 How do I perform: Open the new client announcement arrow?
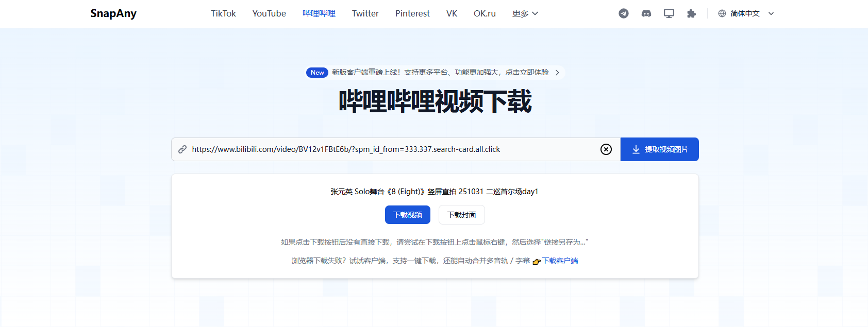pos(557,73)
